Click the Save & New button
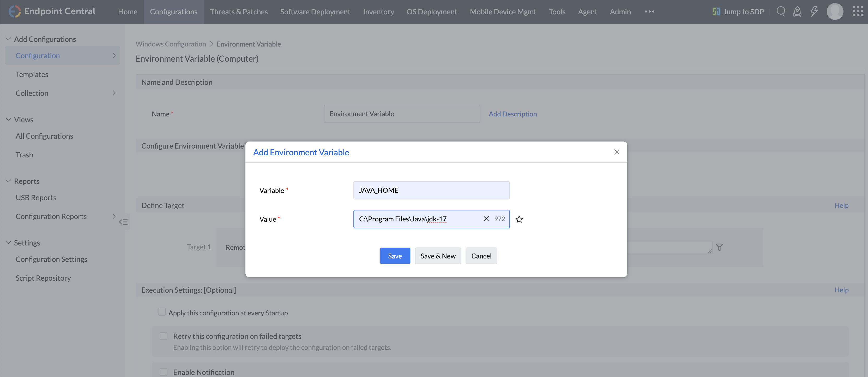The image size is (868, 377). (438, 256)
